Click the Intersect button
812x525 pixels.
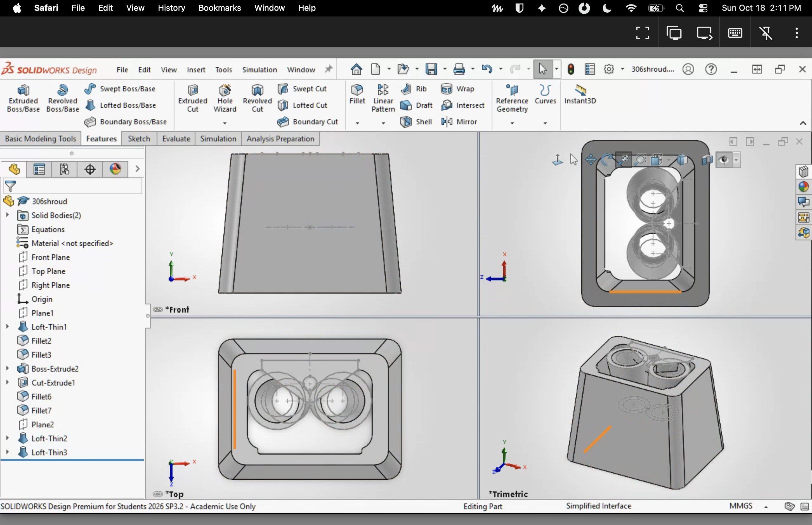click(x=463, y=105)
